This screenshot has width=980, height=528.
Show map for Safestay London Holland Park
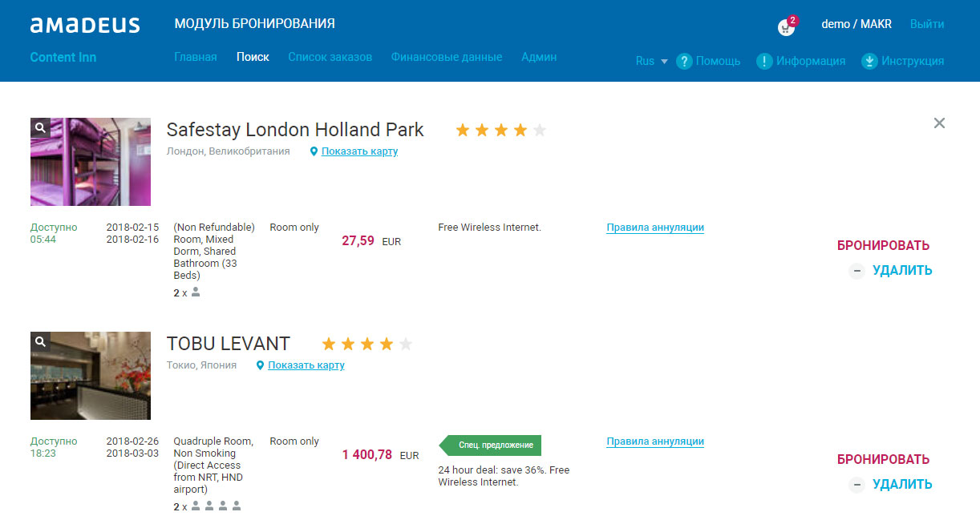[358, 151]
